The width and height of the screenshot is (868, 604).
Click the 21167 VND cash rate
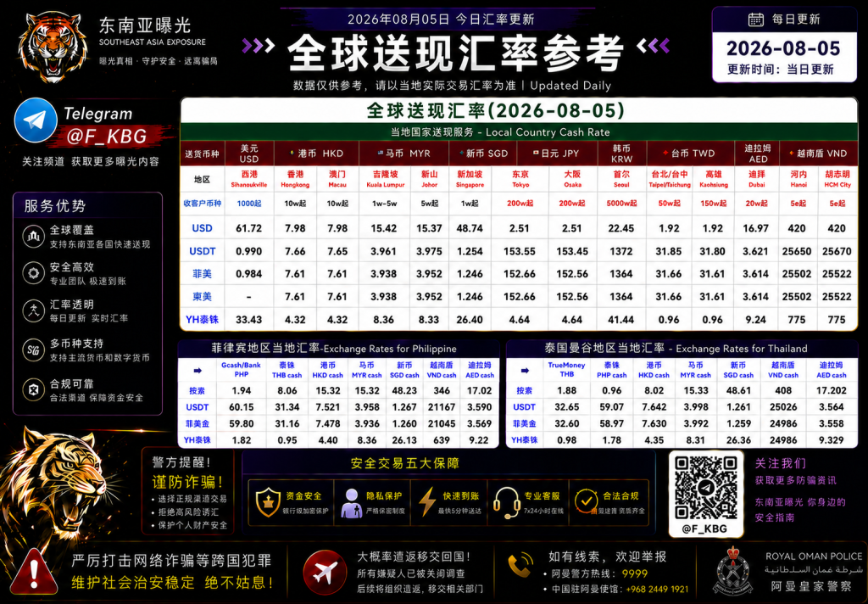pyautogui.click(x=441, y=406)
